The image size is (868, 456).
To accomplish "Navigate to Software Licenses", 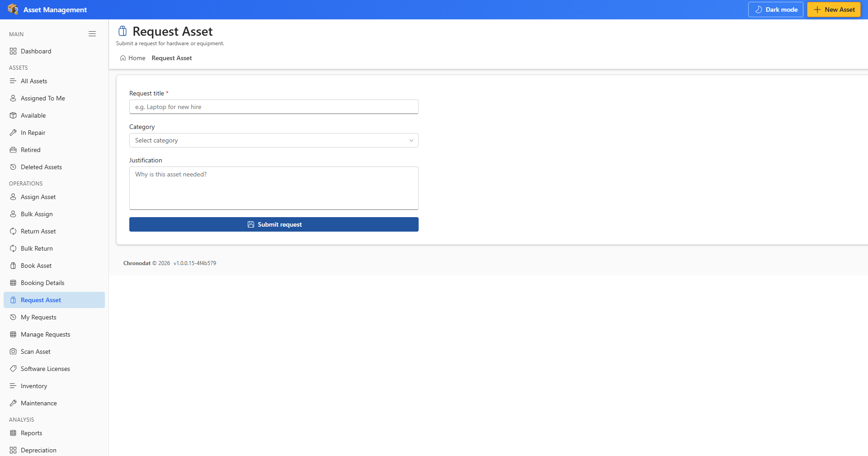I will [x=54, y=369].
